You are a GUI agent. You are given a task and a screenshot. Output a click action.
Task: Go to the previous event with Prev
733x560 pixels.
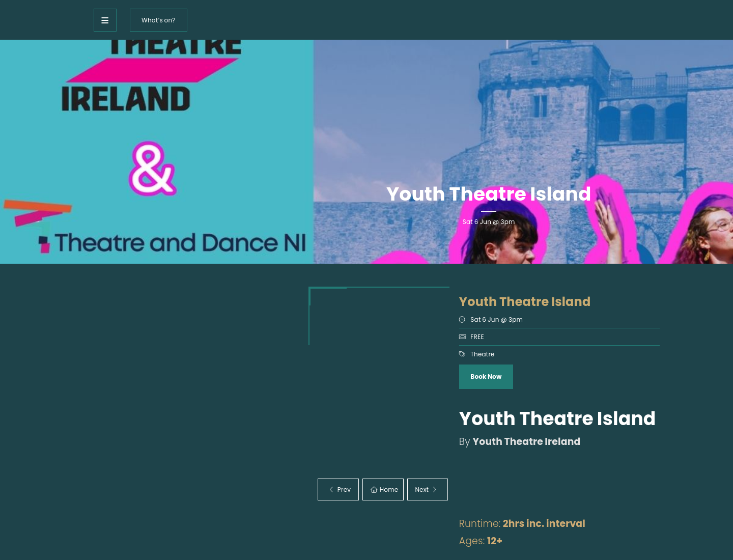click(338, 490)
